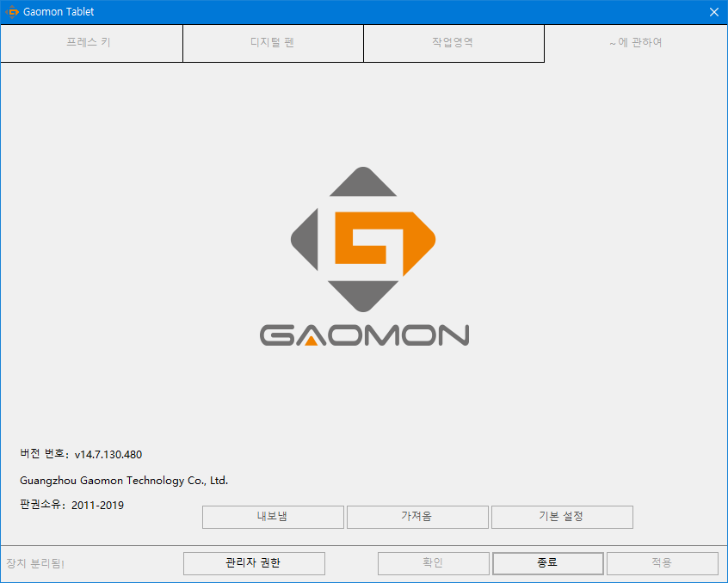728x583 pixels.
Task: Restore defaults with 기본 설정 button
Action: (x=562, y=517)
